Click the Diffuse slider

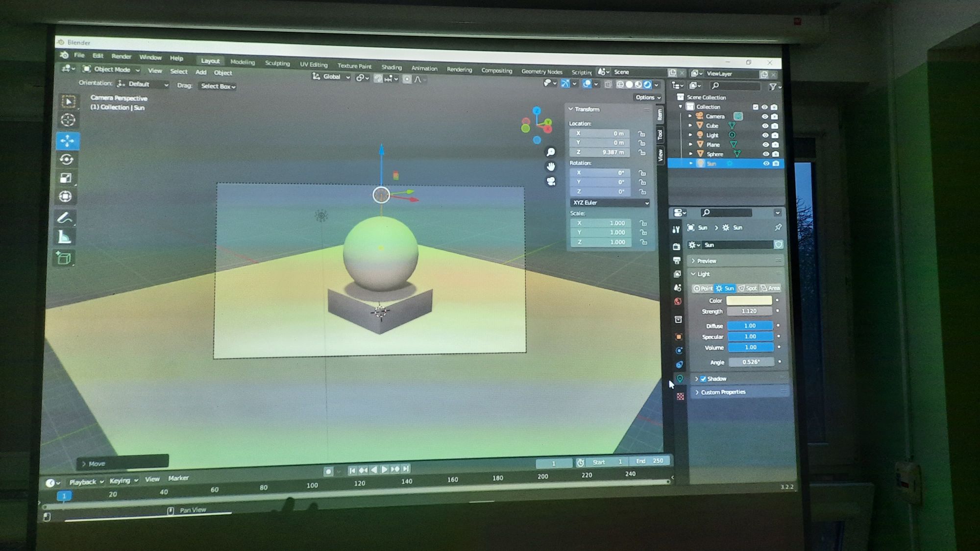[750, 326]
